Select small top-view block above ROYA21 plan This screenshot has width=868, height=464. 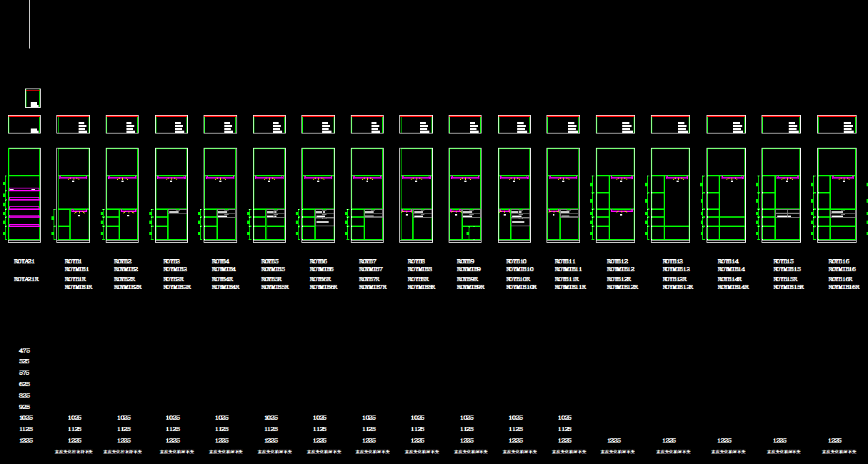click(33, 98)
